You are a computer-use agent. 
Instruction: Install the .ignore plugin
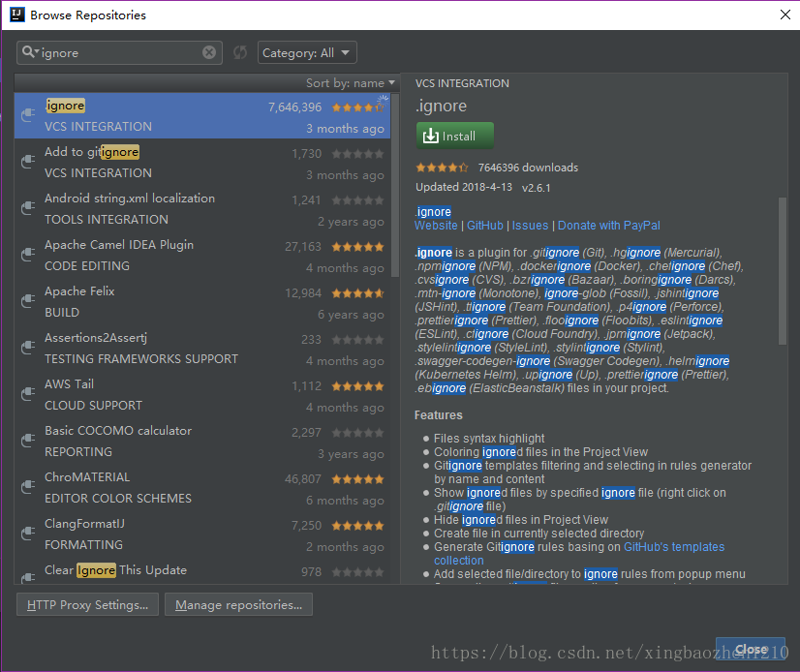click(x=454, y=136)
